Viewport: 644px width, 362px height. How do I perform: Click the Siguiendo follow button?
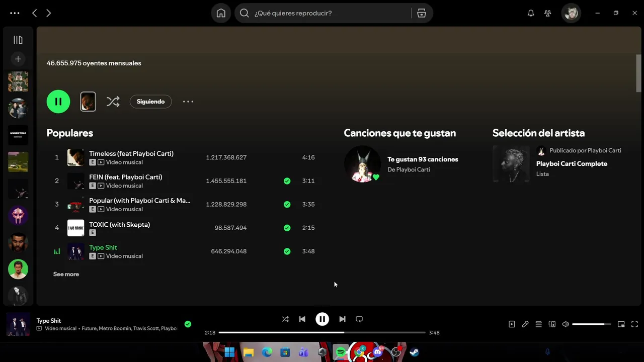(150, 102)
